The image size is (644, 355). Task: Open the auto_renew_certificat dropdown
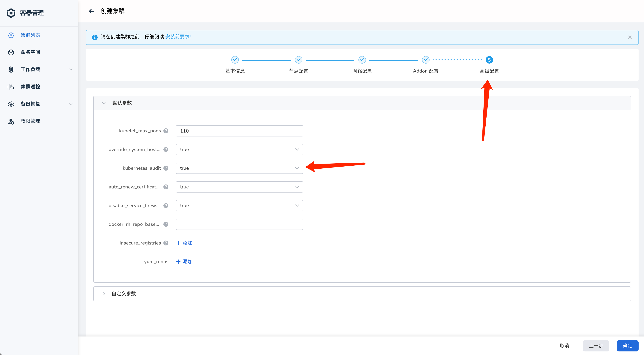pyautogui.click(x=239, y=187)
